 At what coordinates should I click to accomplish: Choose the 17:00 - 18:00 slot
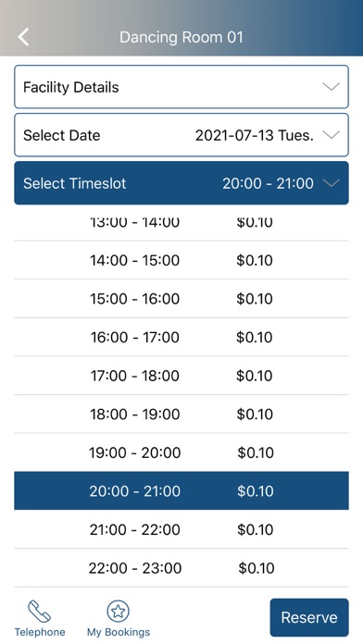coord(181,376)
